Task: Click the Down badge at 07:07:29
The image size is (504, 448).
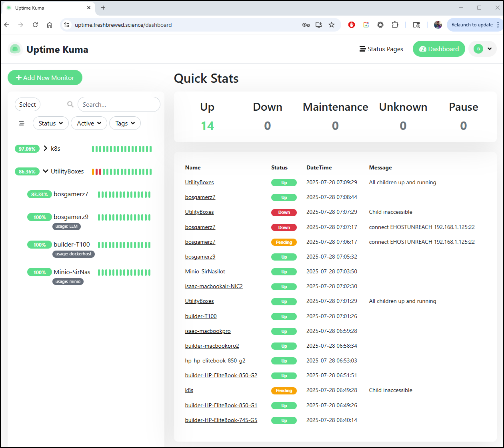Action: 284,212
